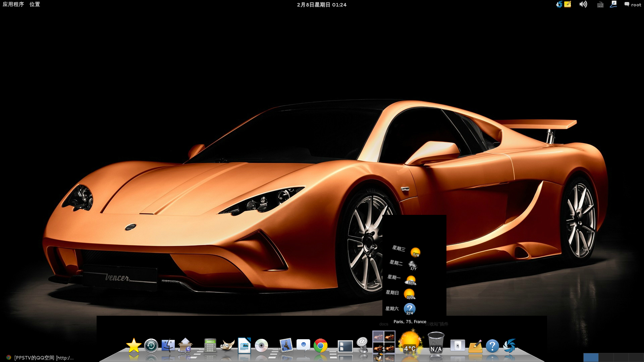This screenshot has height=362, width=644.
Task: Select 星期二 forecast showing 1/7
Action: [403, 264]
